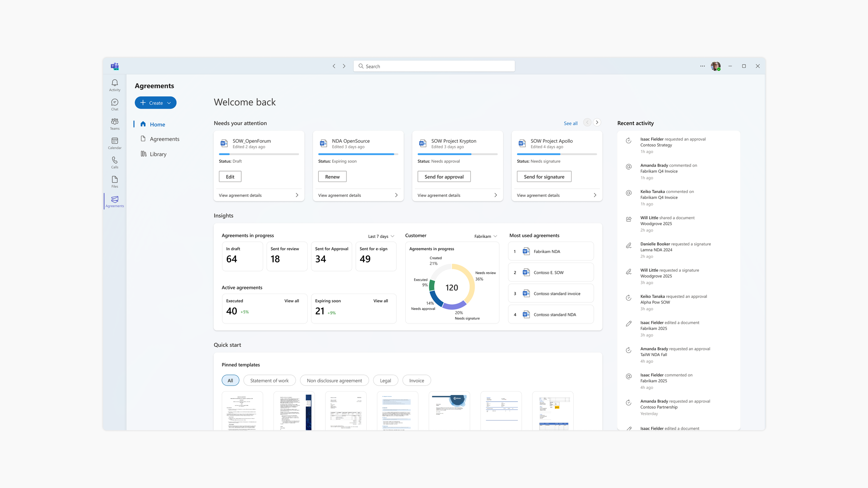Click the Microsoft Teams logo
Screen dimensions: 868x488
(115, 66)
